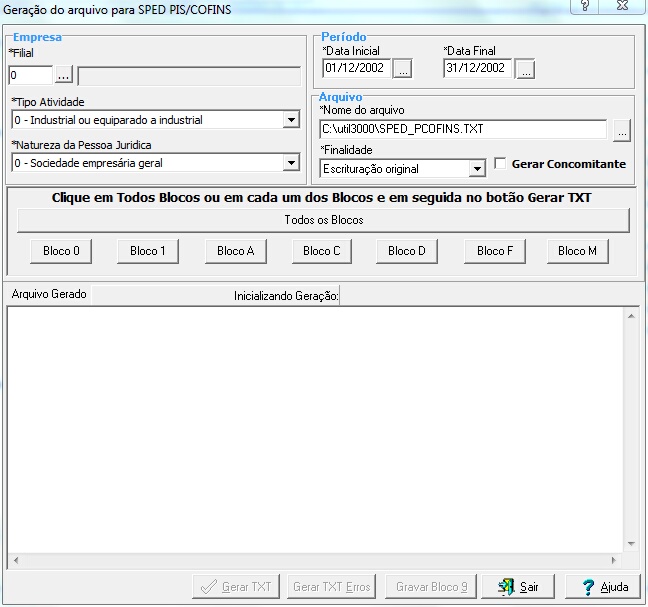The image size is (648, 607).
Task: Click the horizontal scrollbar left arrow
Action: click(16, 560)
